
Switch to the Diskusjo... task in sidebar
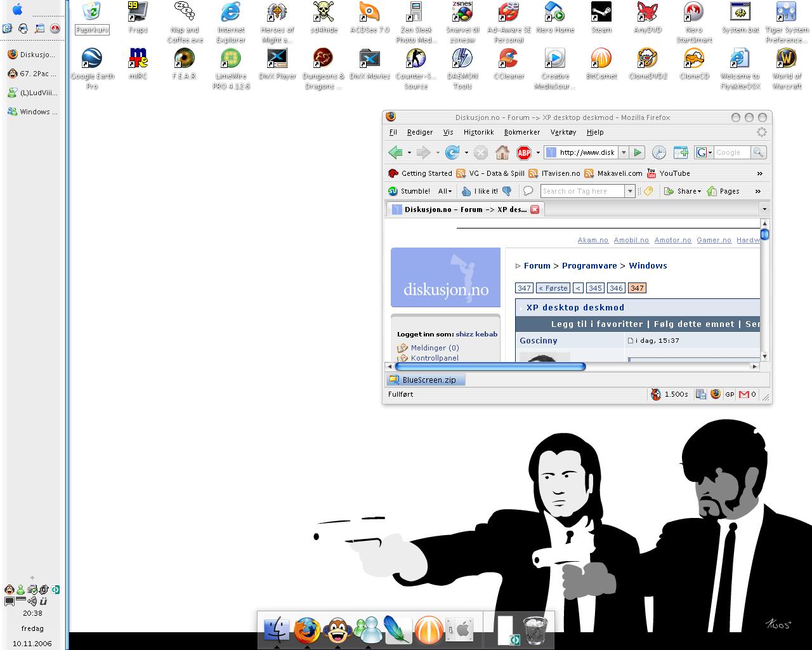(32, 55)
